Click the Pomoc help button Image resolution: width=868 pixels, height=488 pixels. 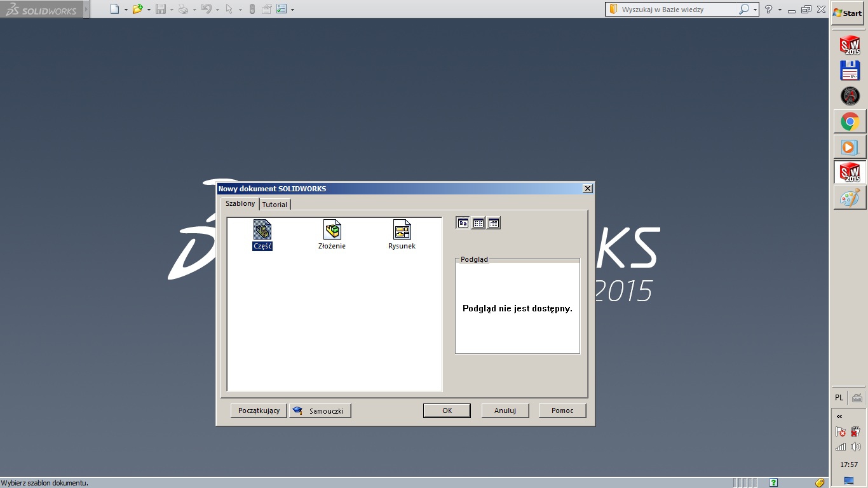562,410
